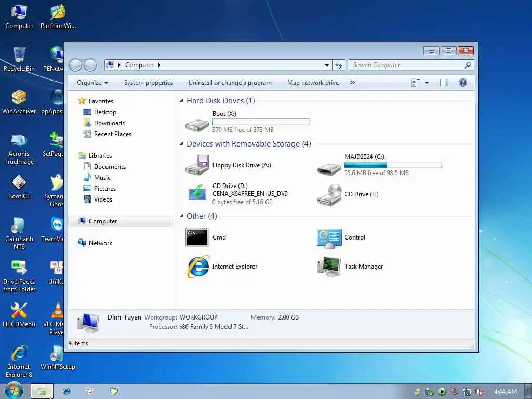The height and width of the screenshot is (399, 532).
Task: Select the CD Drive (E:) item
Action: (348, 194)
